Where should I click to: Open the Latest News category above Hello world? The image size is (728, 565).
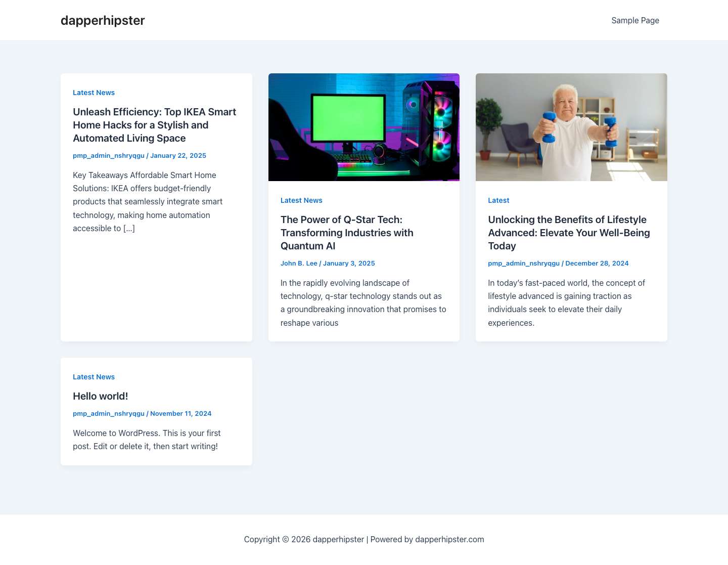click(x=94, y=377)
